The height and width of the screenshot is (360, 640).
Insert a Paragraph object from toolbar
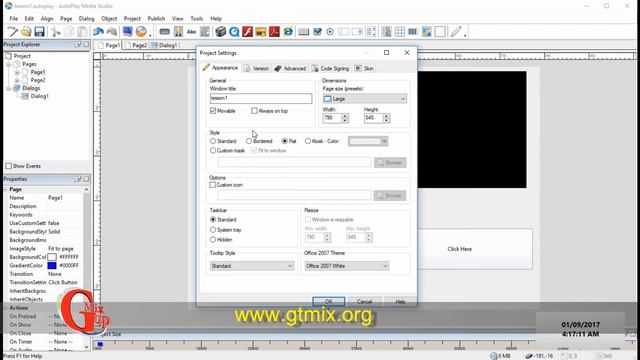(x=205, y=31)
